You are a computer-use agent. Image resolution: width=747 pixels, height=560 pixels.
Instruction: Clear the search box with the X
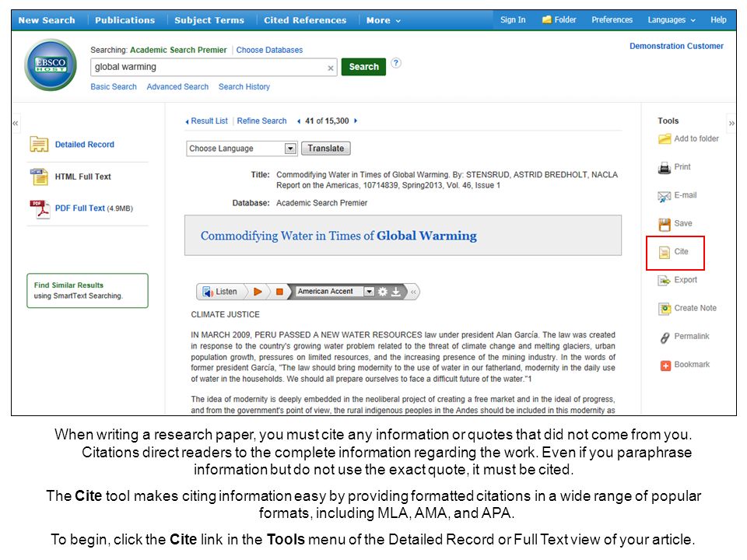pyautogui.click(x=331, y=68)
